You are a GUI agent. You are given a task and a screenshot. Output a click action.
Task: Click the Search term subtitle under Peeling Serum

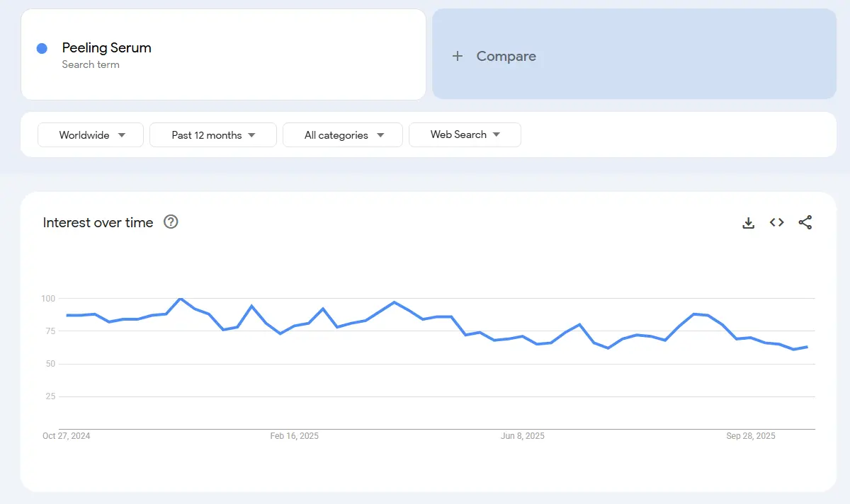pos(91,64)
